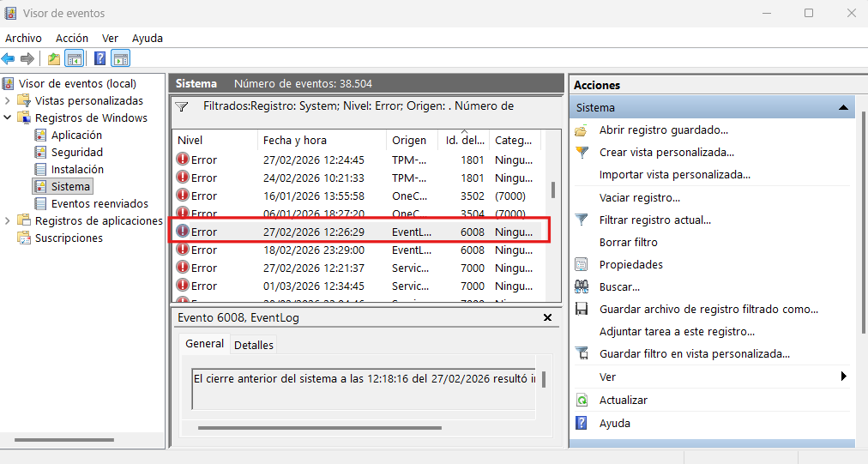868x464 pixels.
Task: Click the Categoría column header
Action: (x=515, y=140)
